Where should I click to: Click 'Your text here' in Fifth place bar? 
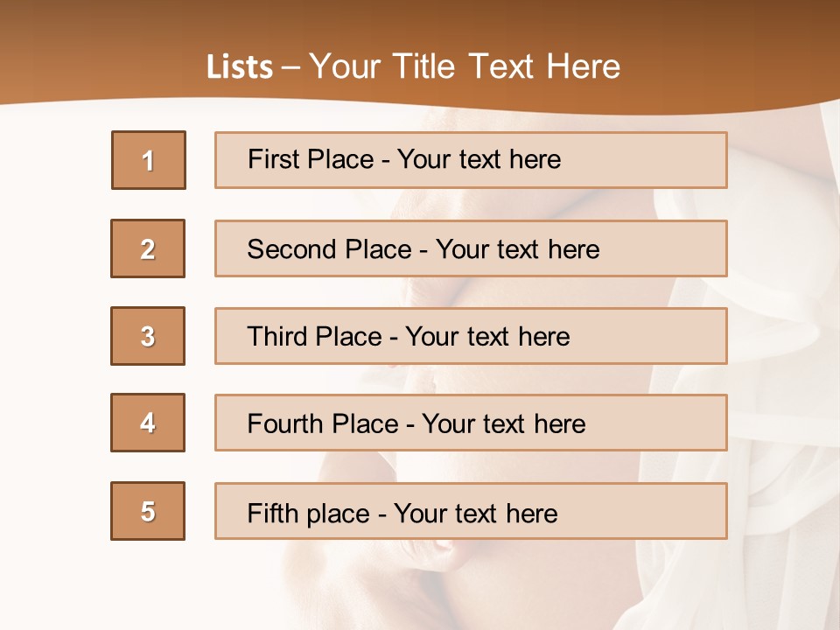(476, 514)
